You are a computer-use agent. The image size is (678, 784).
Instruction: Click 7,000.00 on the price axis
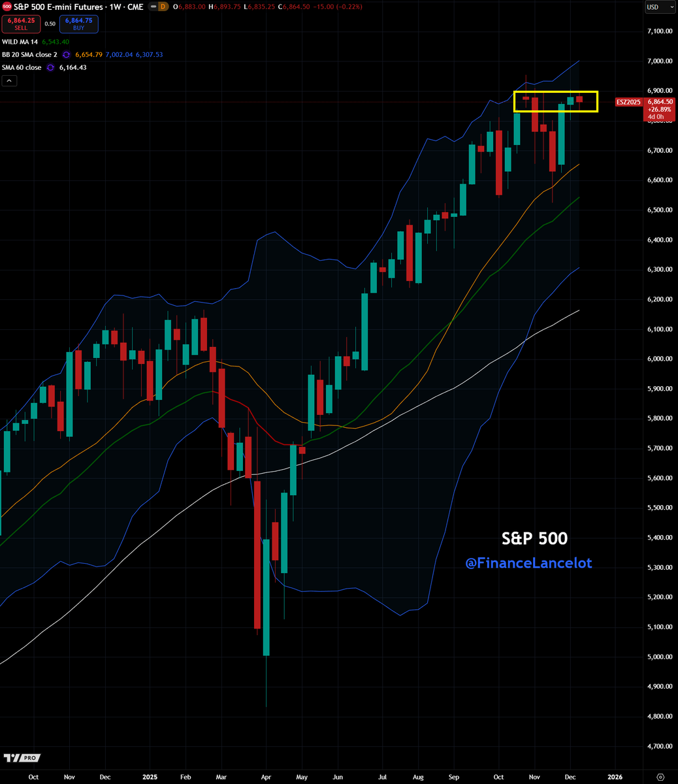coord(660,61)
